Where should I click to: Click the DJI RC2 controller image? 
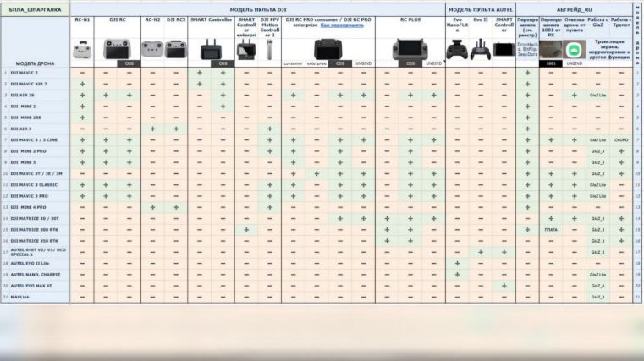176,49
